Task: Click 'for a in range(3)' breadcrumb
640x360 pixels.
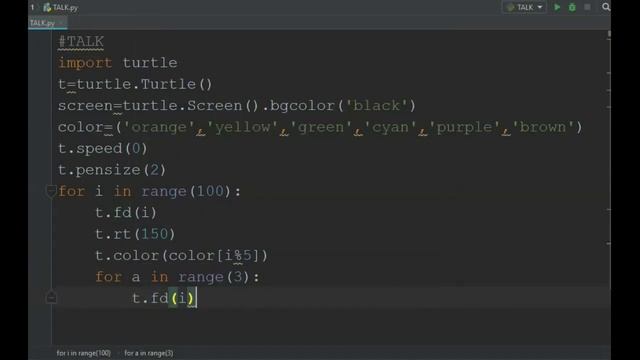Action: point(149,353)
